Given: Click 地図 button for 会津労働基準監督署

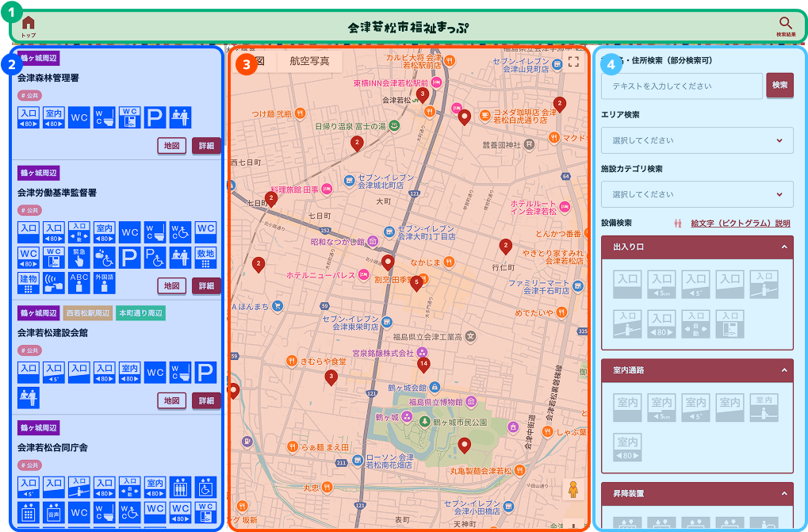Looking at the screenshot, I should (x=171, y=286).
